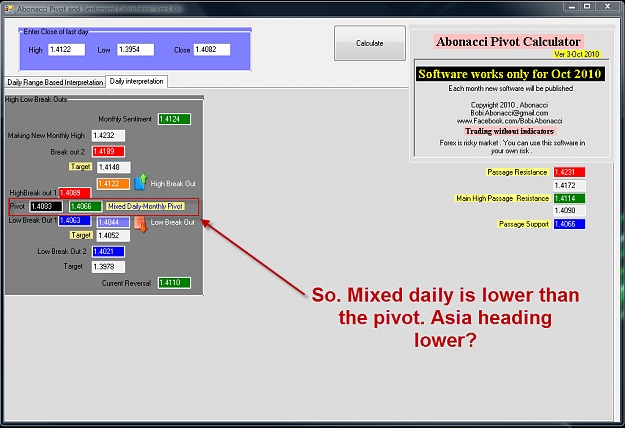Click the blue High Break Out arrow icon

(141, 182)
